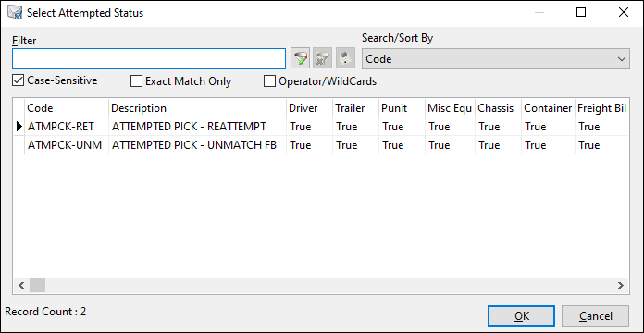The height and width of the screenshot is (333, 644).
Task: Click the Driver value True for ATMPCK-UNM
Action: pos(309,145)
